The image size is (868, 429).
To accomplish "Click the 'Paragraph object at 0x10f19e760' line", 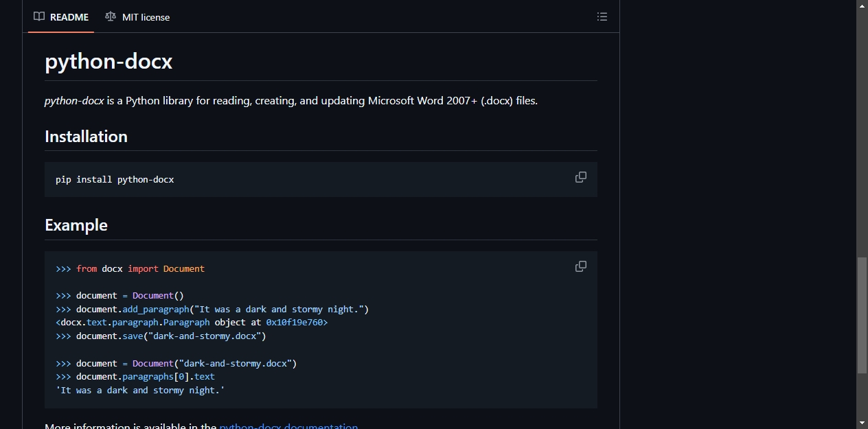I will coord(192,323).
